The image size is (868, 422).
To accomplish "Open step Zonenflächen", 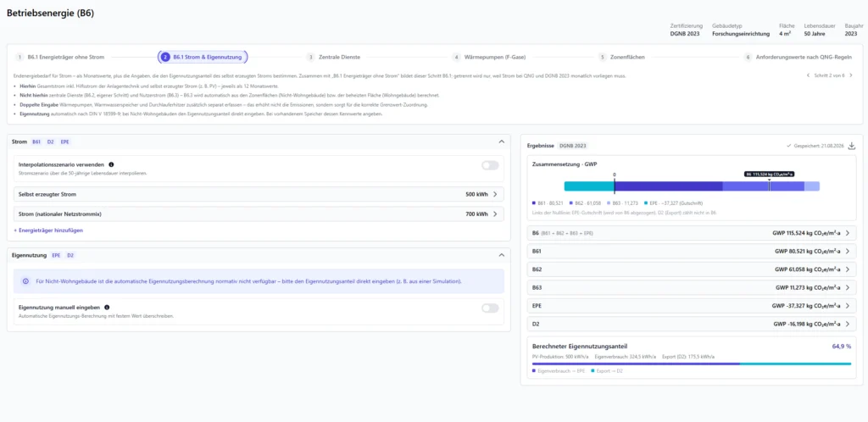I will 621,57.
